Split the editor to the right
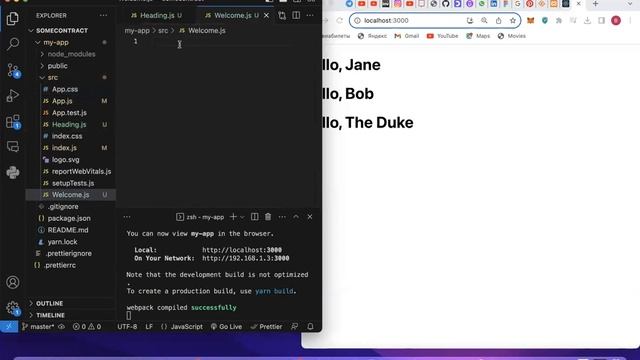Image resolution: width=640 pixels, height=360 pixels. [x=296, y=16]
